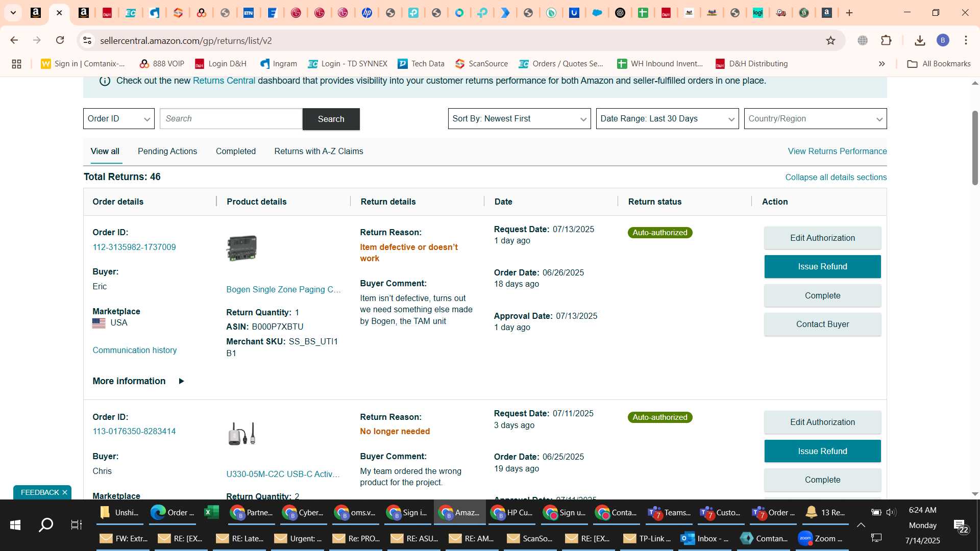
Task: Collapse all details sections
Action: coord(836,178)
